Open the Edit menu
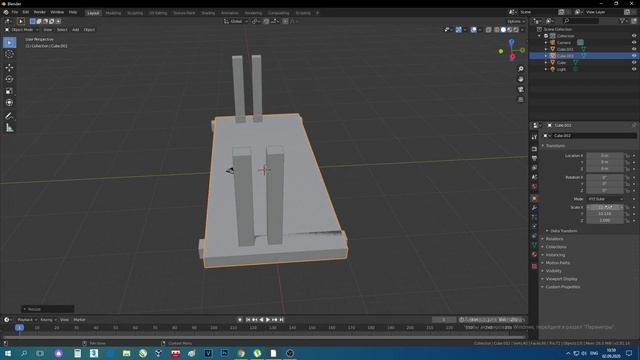The width and height of the screenshot is (640, 360). 26,12
